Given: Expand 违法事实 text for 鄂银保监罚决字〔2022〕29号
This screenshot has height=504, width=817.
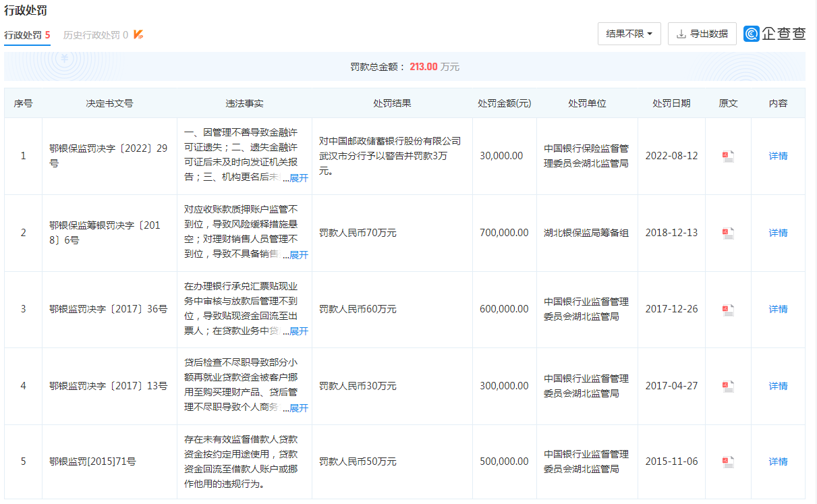Looking at the screenshot, I should click(x=299, y=178).
